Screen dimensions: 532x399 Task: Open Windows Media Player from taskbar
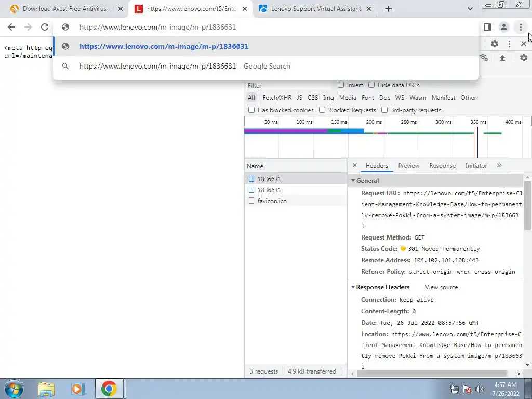pos(77,389)
